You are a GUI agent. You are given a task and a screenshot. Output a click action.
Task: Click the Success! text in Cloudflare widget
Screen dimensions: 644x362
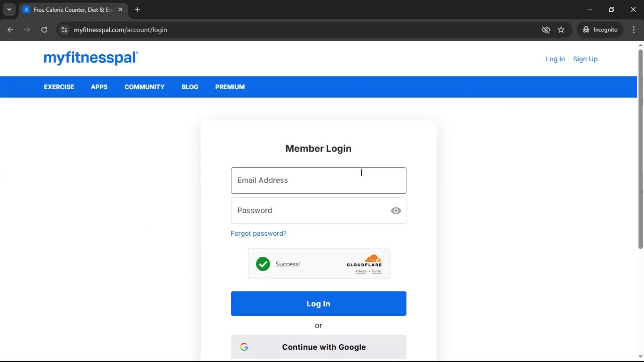point(288,264)
